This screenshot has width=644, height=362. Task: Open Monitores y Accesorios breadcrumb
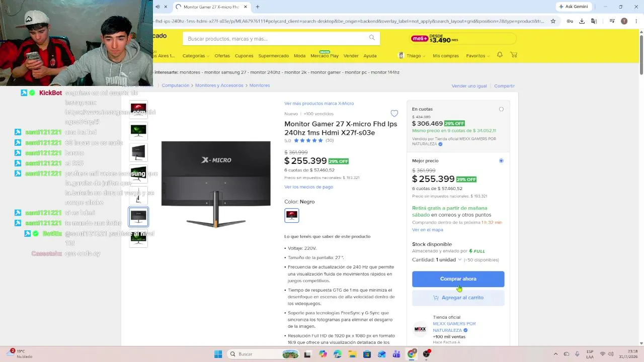coord(219,85)
